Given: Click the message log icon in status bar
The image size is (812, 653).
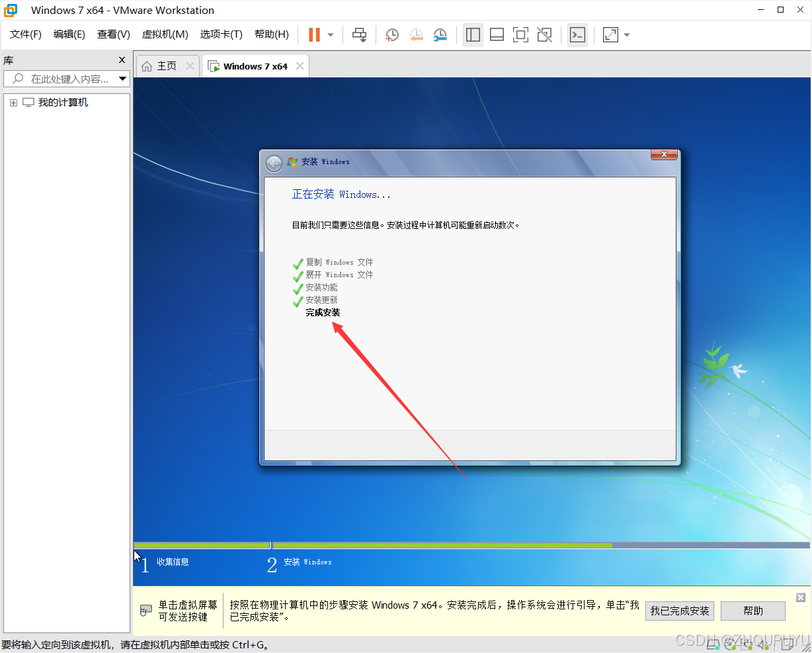Looking at the screenshot, I should pos(788,644).
